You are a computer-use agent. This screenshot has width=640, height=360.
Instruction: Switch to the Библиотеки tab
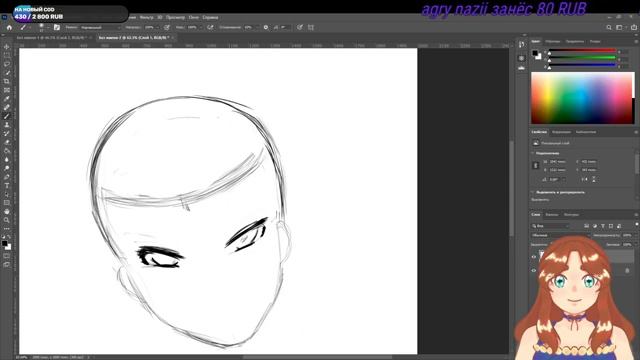coord(586,132)
